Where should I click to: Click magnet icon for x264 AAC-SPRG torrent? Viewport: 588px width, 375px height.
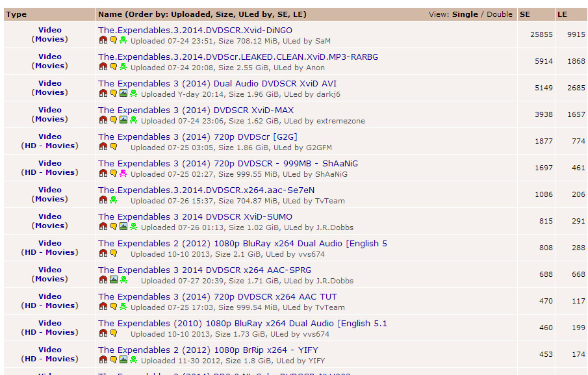click(x=103, y=279)
